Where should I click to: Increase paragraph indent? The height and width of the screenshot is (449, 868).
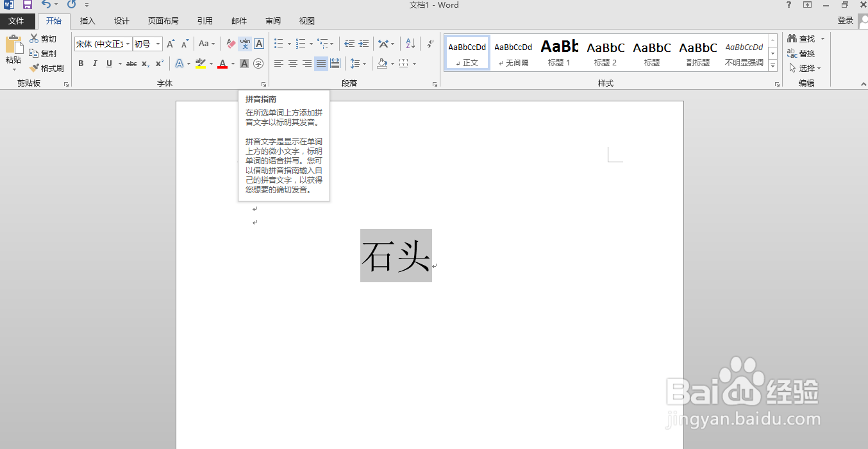tap(363, 44)
